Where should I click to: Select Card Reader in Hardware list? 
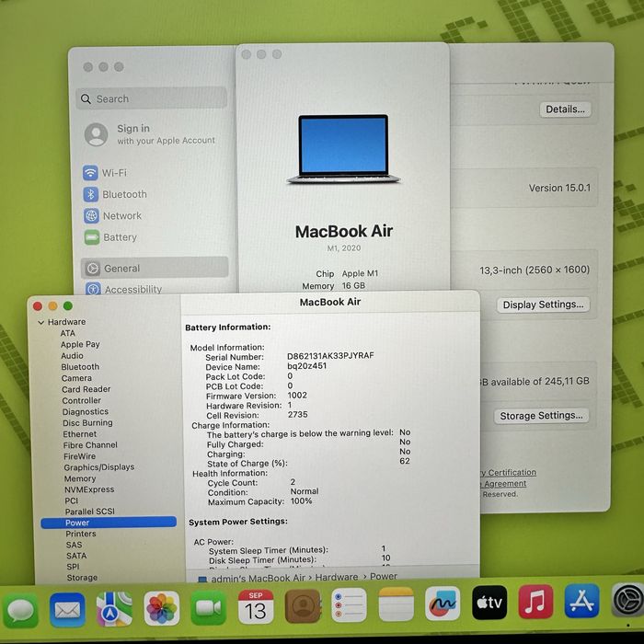coord(86,389)
